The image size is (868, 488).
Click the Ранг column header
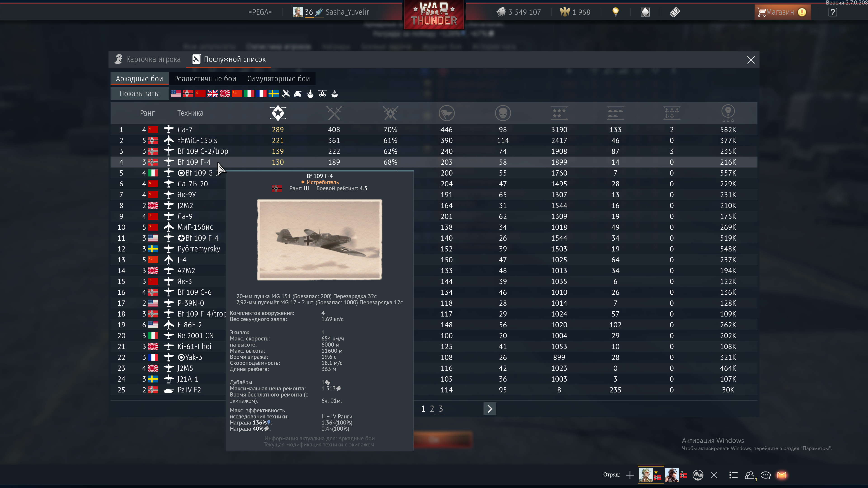pyautogui.click(x=147, y=113)
